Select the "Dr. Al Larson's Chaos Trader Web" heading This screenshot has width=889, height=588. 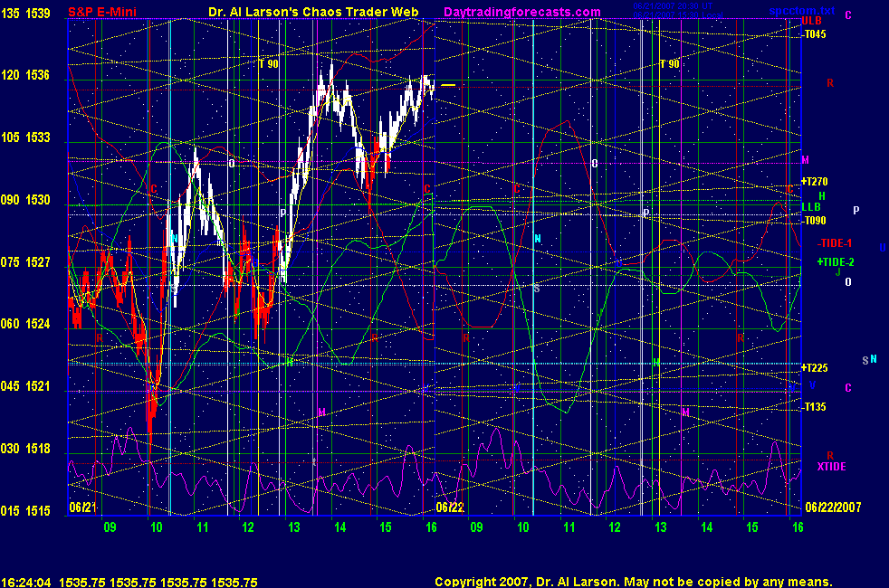tap(313, 12)
